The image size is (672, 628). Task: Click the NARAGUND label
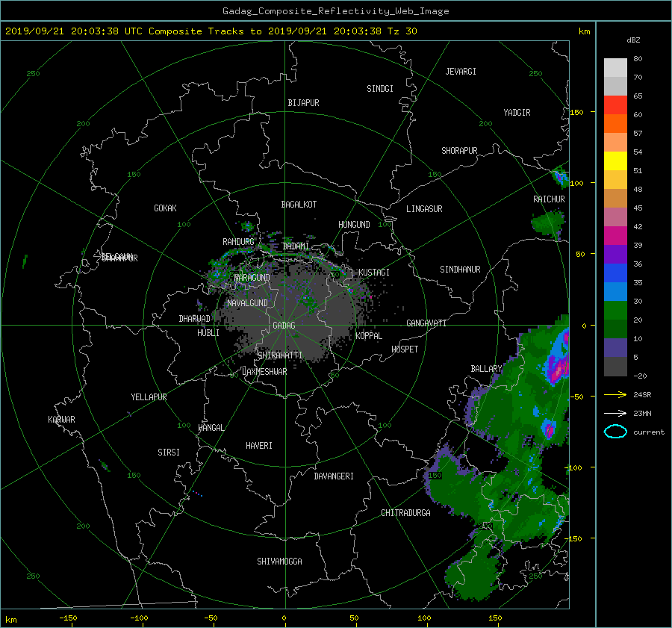click(x=252, y=278)
